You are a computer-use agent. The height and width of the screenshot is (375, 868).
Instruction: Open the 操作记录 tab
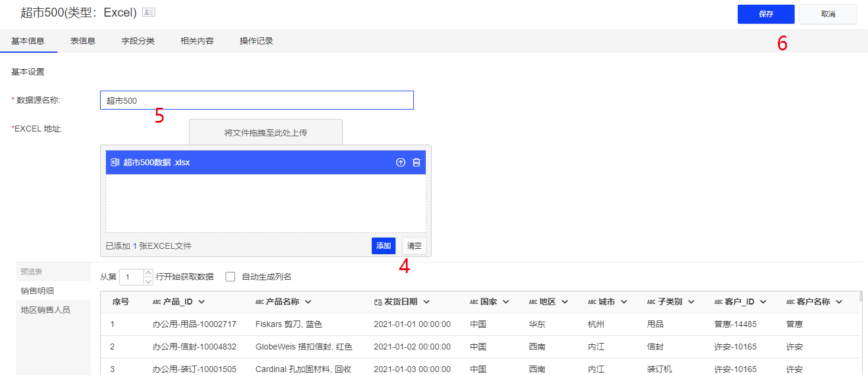pos(256,41)
